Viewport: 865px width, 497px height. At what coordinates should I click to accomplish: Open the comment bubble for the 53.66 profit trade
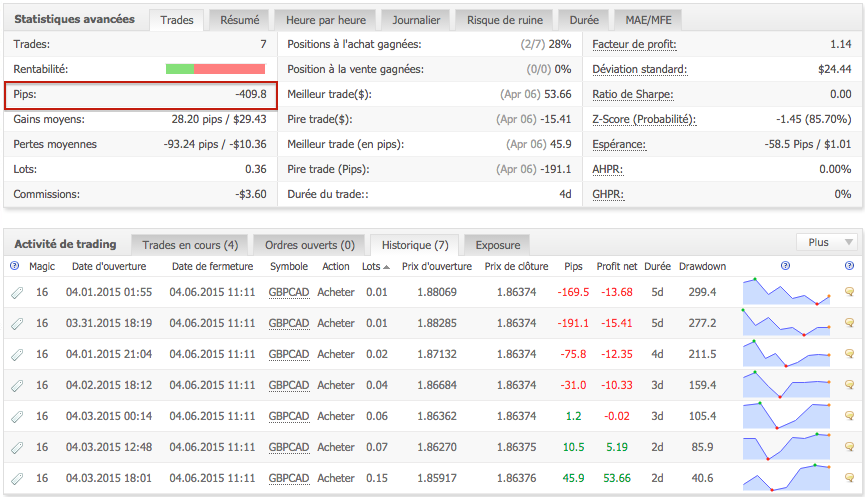coord(849,478)
